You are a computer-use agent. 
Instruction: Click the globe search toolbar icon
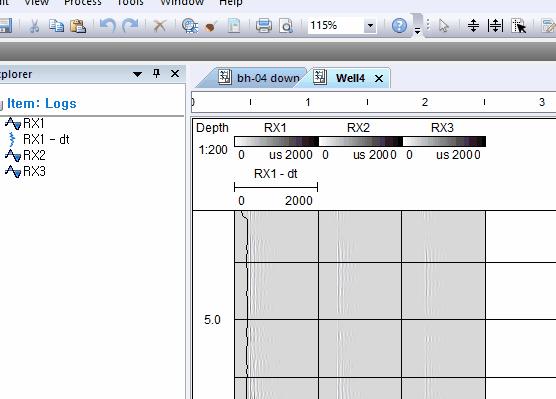coord(190,26)
